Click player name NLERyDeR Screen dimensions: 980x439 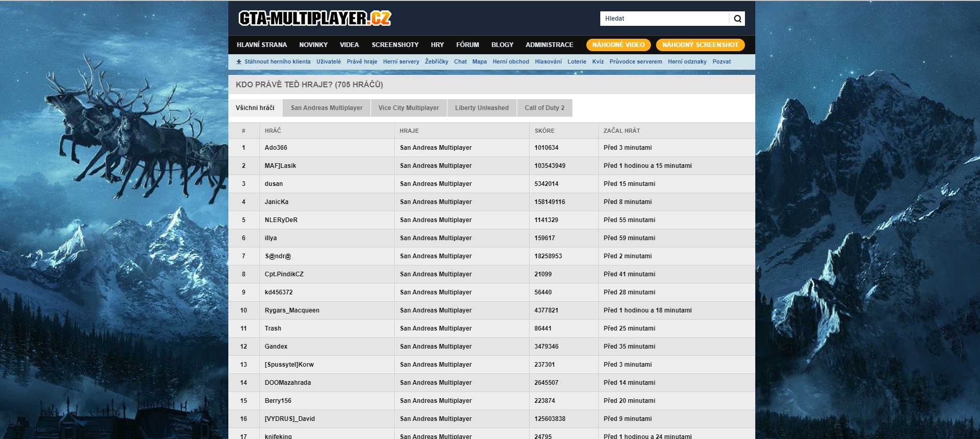click(x=281, y=220)
